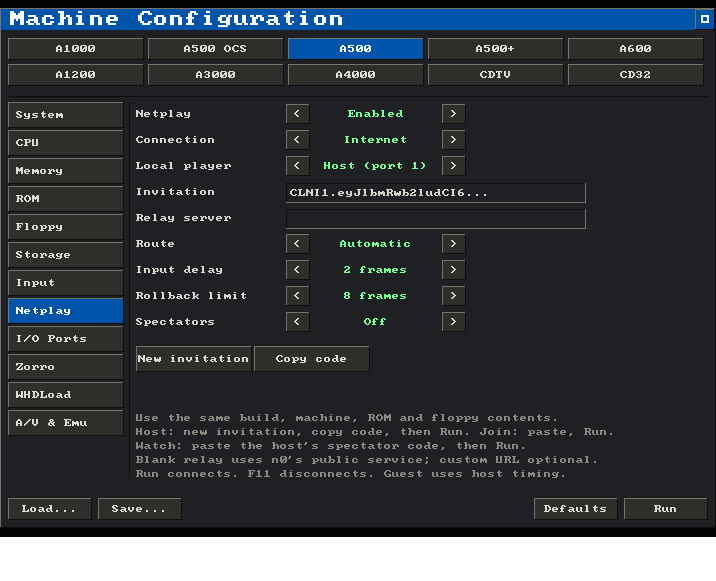Select the A500 OCS machine preset
Screen dimensions: 716x581
[216, 49]
